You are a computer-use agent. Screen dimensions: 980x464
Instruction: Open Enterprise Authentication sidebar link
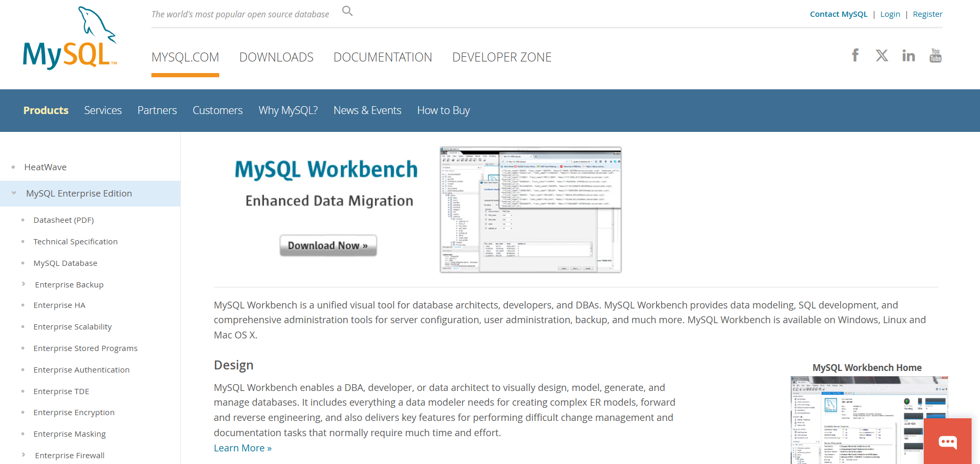[x=81, y=370]
